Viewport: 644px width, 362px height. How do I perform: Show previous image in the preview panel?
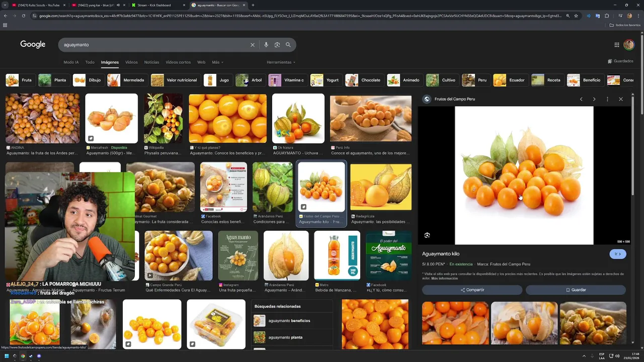[581, 99]
